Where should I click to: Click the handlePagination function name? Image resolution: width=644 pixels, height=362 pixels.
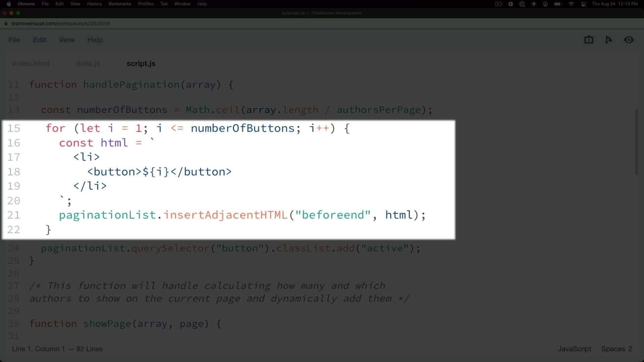point(131,85)
